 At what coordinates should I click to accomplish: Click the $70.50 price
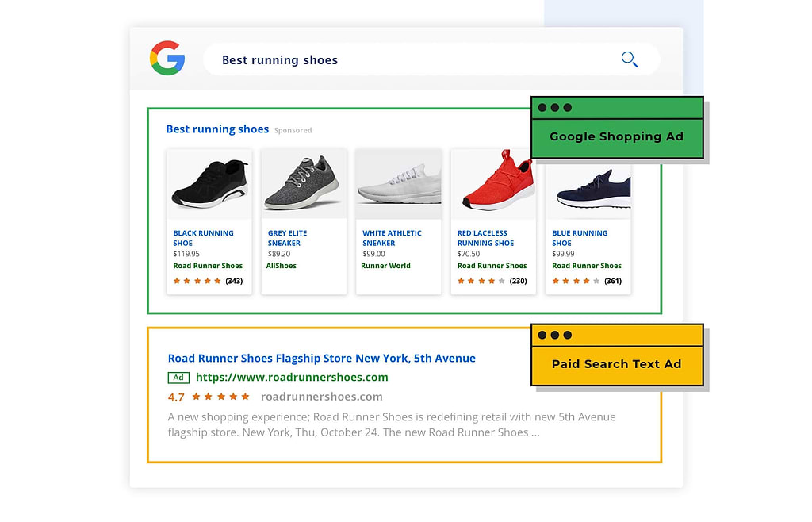469,254
